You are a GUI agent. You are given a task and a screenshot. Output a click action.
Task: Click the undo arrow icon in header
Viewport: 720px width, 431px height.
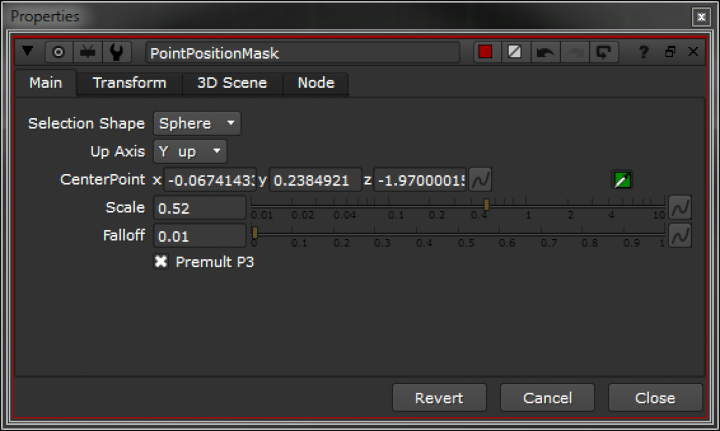(545, 52)
